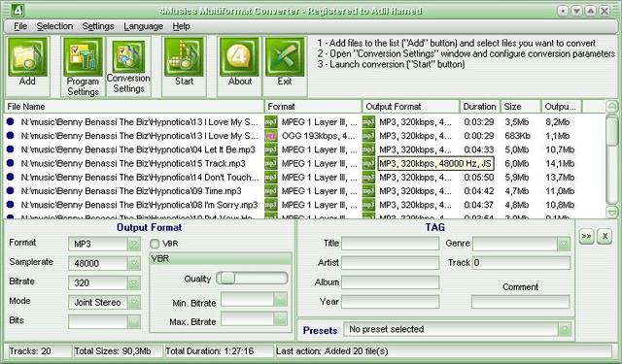Click the duration value 0:05:50
The height and width of the screenshot is (364, 622).
(x=479, y=178)
